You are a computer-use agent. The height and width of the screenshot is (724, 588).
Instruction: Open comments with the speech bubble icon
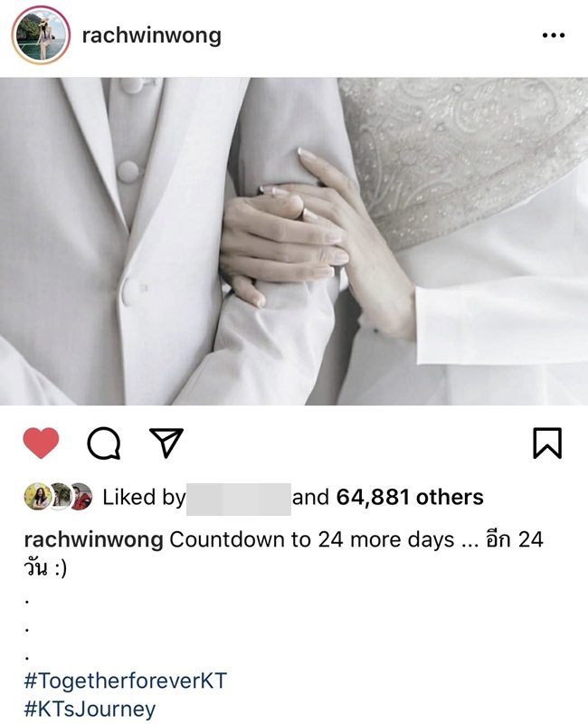(104, 443)
